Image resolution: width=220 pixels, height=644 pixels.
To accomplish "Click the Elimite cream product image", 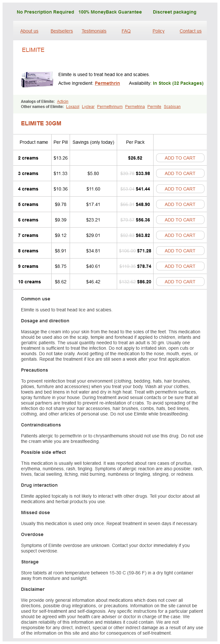I will [x=37, y=79].
